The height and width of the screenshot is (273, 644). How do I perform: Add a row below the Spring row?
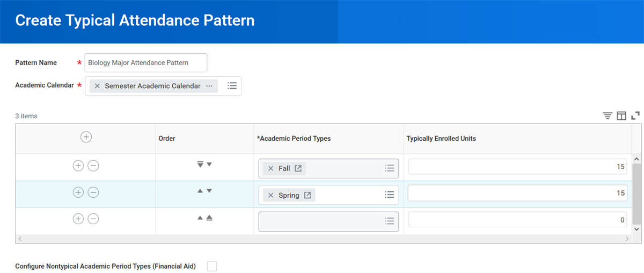click(78, 192)
